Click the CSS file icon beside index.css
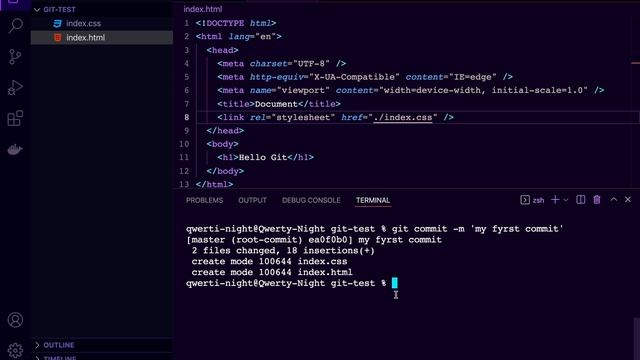 [x=57, y=24]
